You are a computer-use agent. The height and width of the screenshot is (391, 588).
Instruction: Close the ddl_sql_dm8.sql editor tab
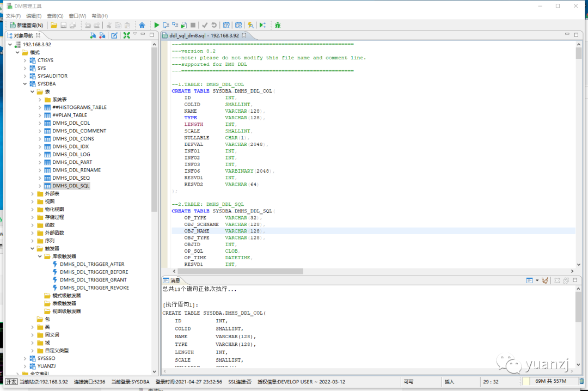click(244, 35)
